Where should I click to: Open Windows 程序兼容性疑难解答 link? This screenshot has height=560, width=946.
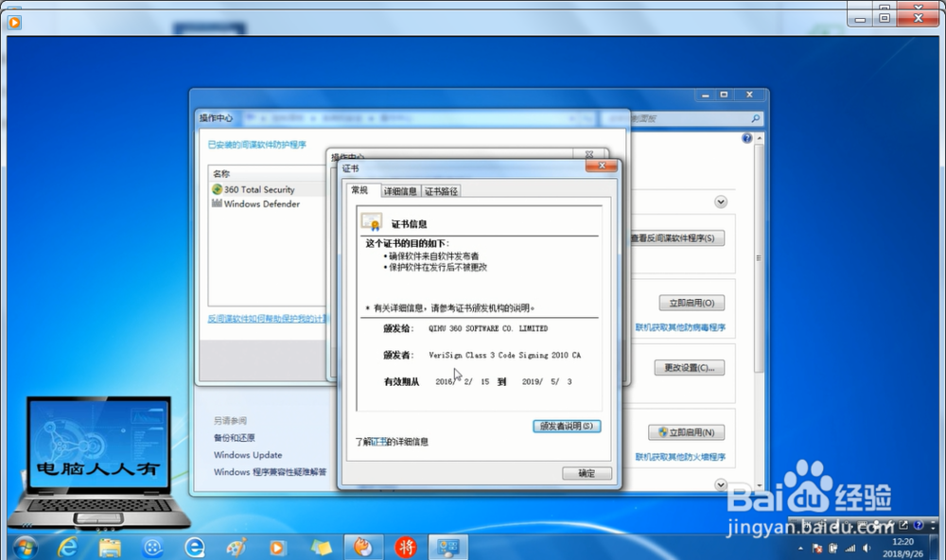click(270, 472)
